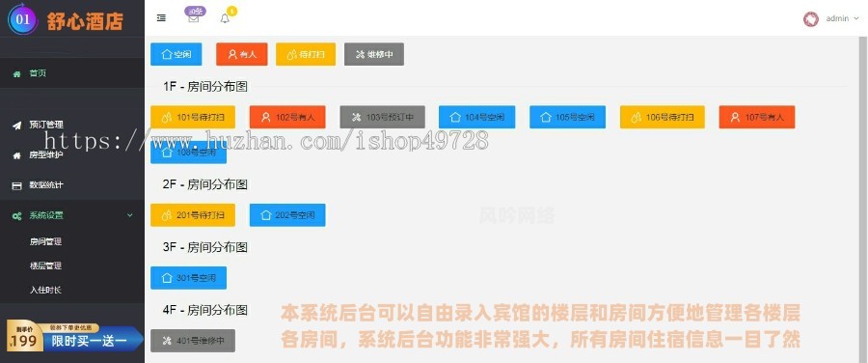868x363 pixels.
Task: Select room 301号空闲
Action: (188, 278)
